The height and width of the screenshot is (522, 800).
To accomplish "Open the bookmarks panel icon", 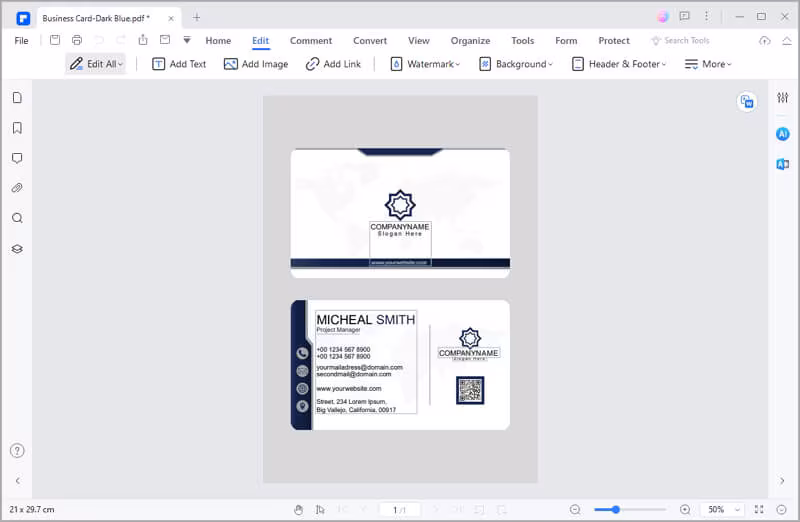I will coord(17,128).
